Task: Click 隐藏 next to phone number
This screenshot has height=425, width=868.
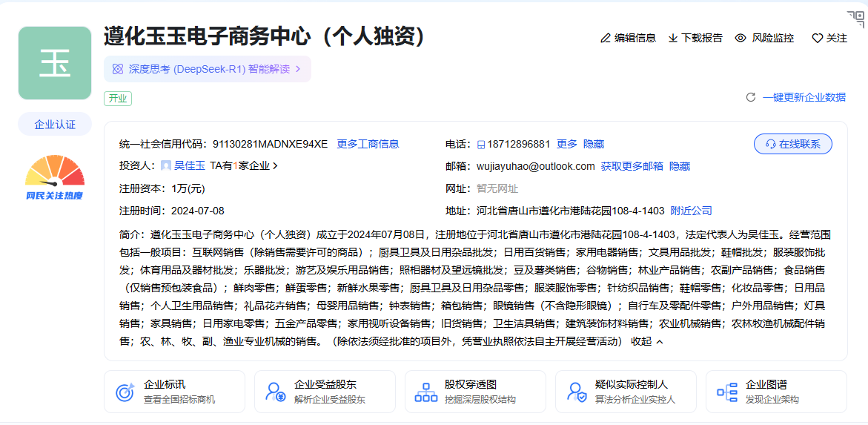Action: tap(594, 144)
